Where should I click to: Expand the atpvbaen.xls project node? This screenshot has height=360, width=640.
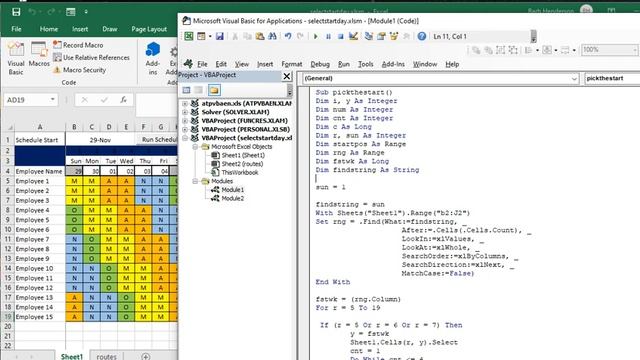(x=185, y=104)
